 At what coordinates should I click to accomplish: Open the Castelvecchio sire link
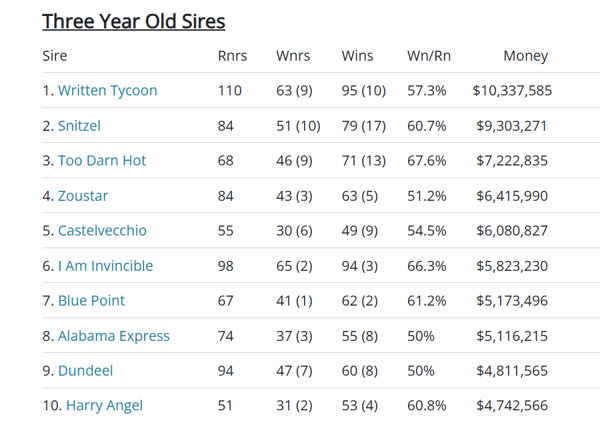click(102, 231)
